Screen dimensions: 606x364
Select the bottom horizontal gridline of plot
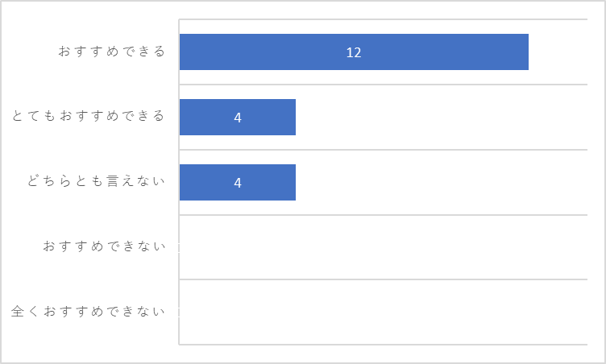tap(383, 345)
